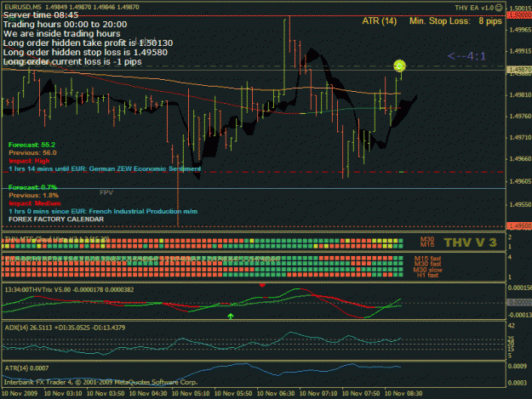Click French Industrial Production m/m news line
Viewport: 532px width, 399px height.
click(x=103, y=211)
